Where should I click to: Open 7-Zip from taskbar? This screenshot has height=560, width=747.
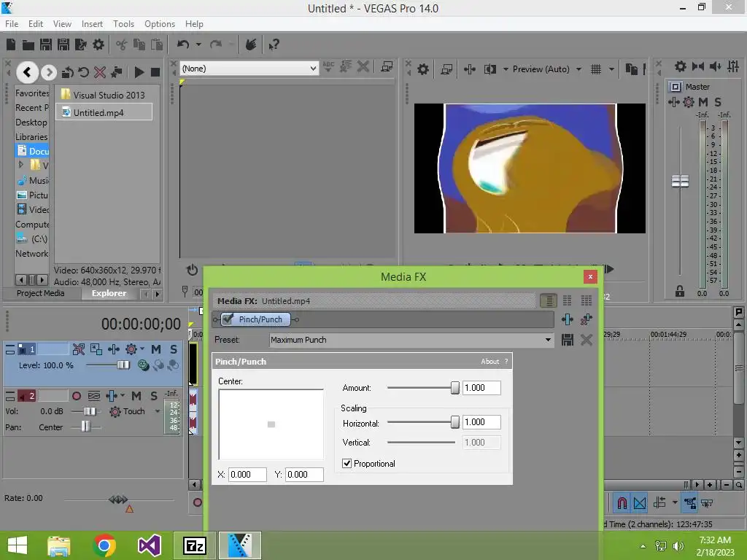[x=194, y=545]
